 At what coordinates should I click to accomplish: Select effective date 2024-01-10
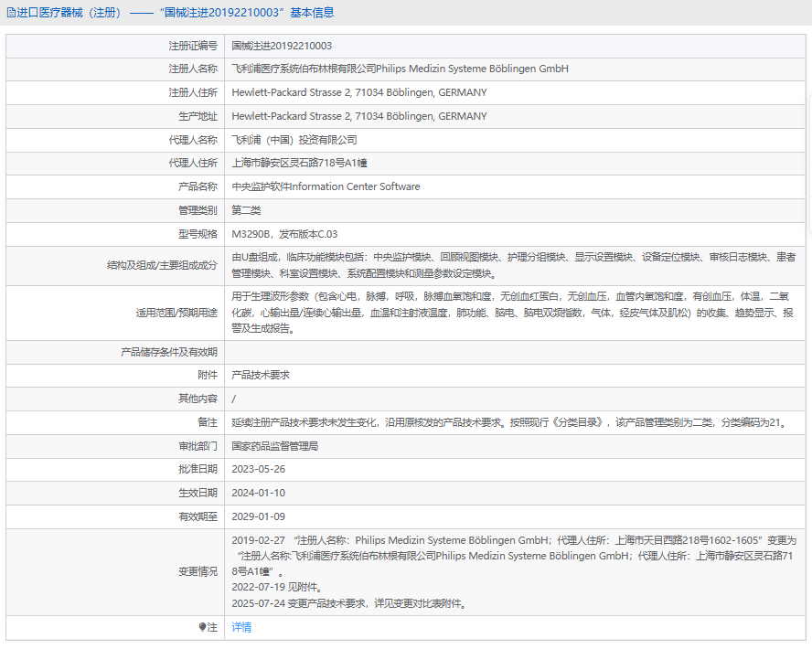tap(259, 494)
